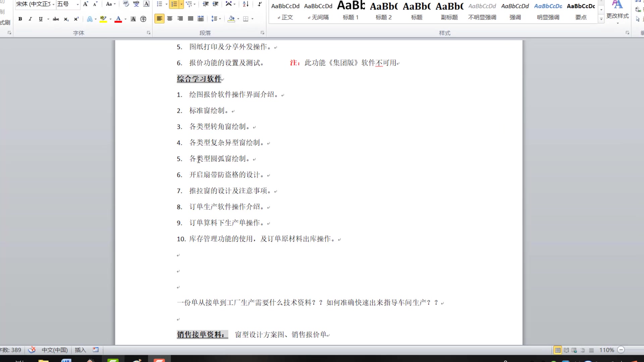Apply text effects with the glowing A
The width and height of the screenshot is (644, 362).
tap(90, 19)
